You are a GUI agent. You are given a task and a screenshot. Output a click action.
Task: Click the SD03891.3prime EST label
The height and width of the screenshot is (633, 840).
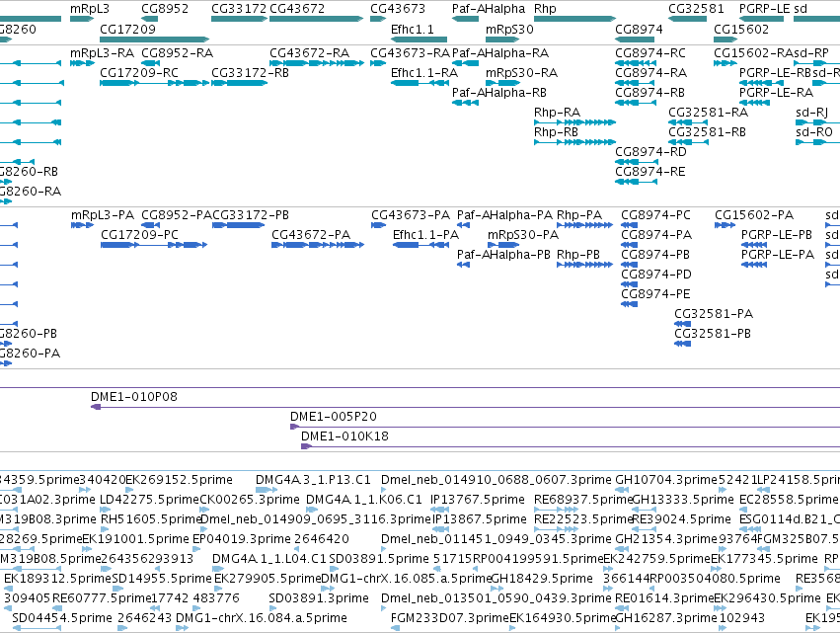pyautogui.click(x=319, y=598)
